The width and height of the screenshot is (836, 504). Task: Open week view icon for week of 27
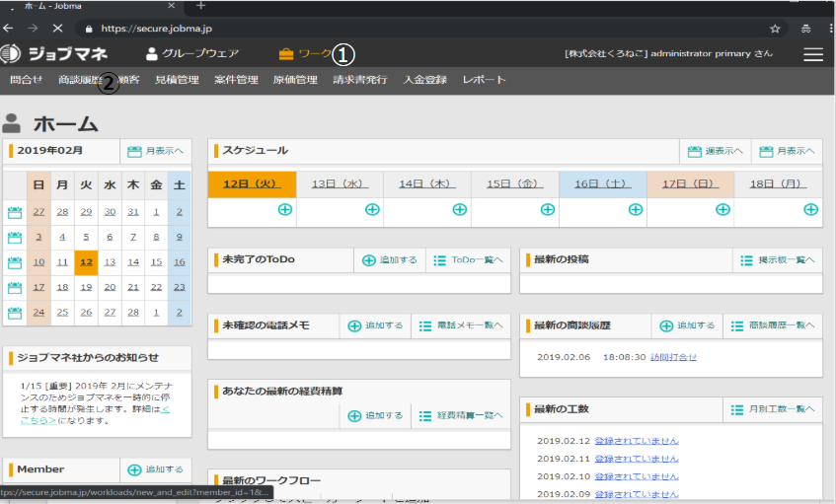15,213
